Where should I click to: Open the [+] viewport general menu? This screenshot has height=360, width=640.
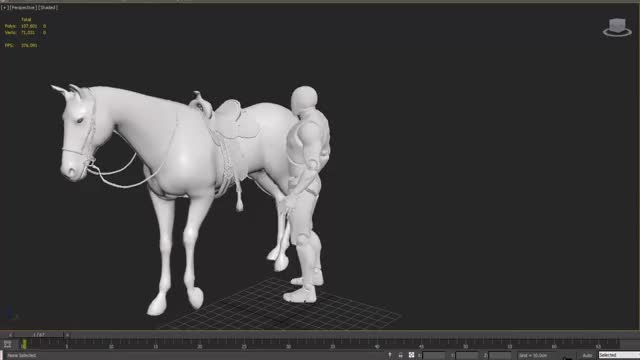[x=4, y=7]
